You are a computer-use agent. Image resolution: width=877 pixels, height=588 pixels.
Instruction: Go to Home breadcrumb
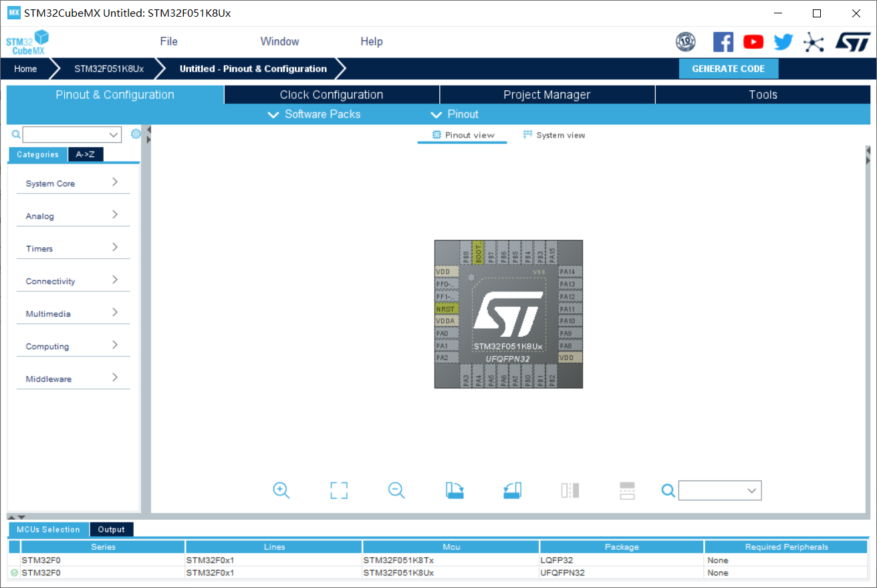(25, 69)
